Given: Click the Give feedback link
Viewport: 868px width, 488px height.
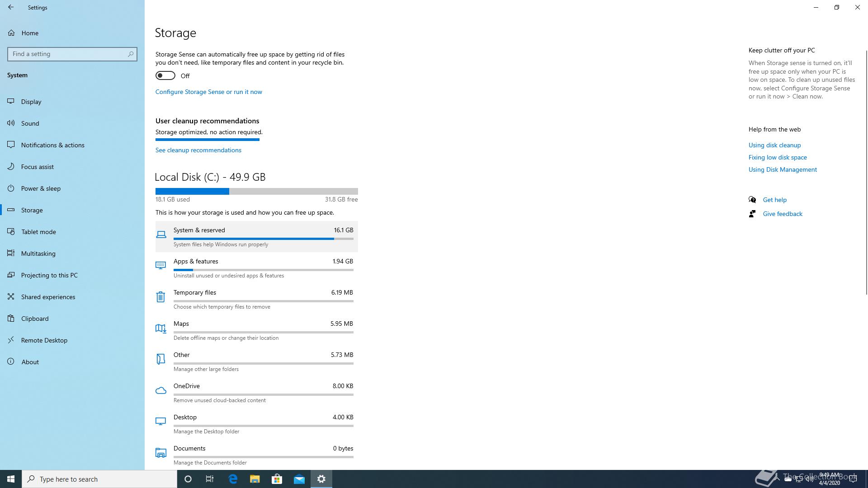Looking at the screenshot, I should [x=783, y=214].
